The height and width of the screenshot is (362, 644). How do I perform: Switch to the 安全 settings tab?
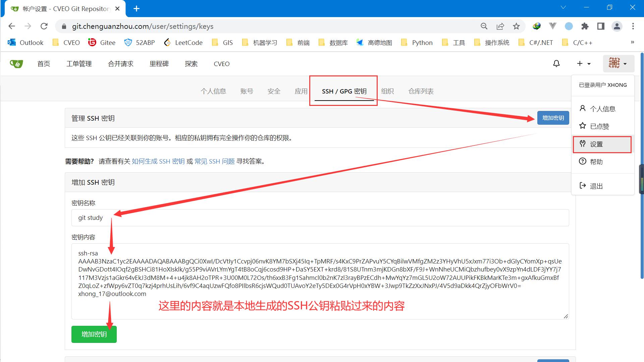pos(274,91)
